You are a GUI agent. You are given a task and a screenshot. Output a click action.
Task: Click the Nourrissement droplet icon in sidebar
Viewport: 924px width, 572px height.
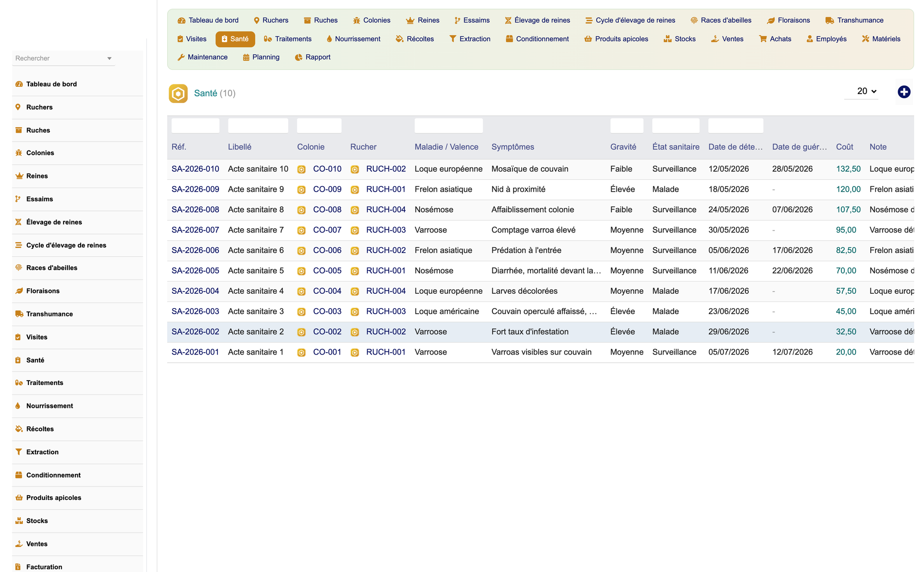click(18, 406)
